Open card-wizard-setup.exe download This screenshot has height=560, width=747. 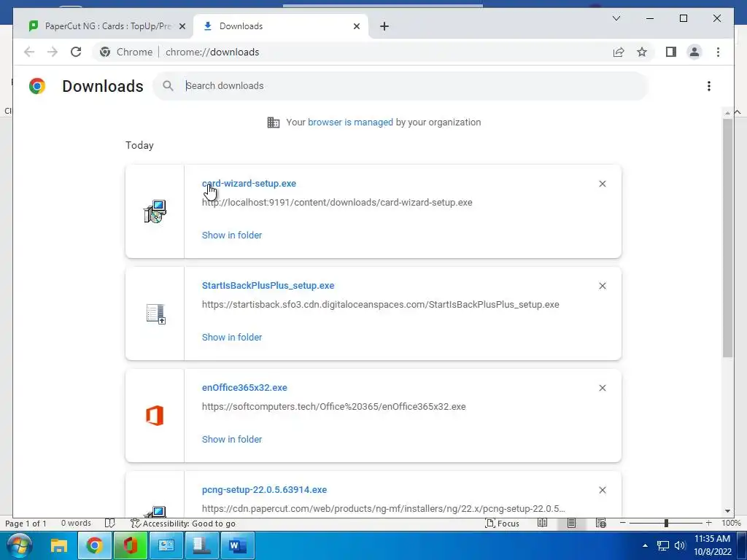click(x=249, y=184)
